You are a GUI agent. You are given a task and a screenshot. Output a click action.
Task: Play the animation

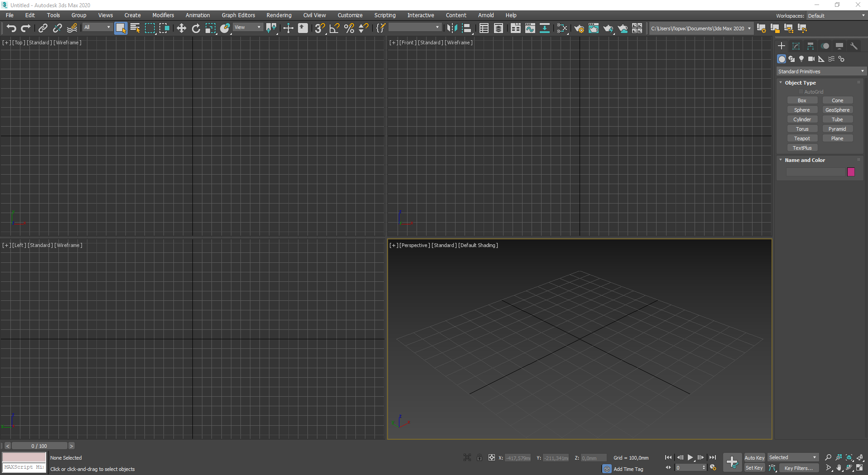point(690,457)
